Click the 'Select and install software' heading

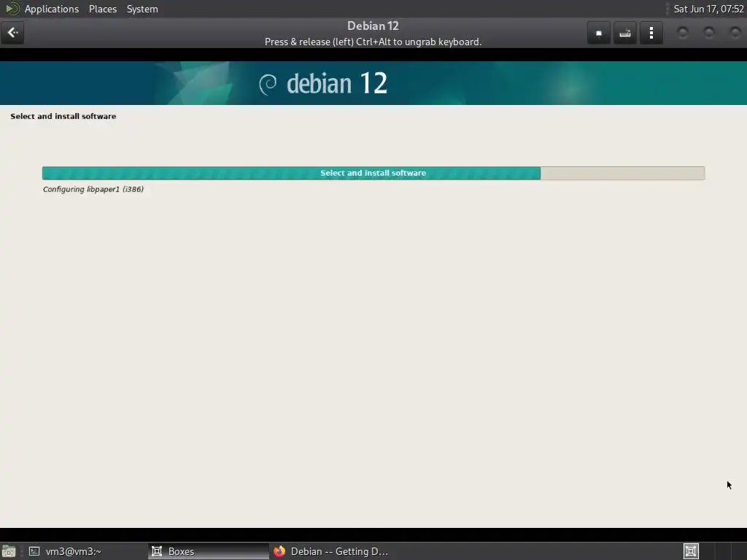(x=63, y=116)
